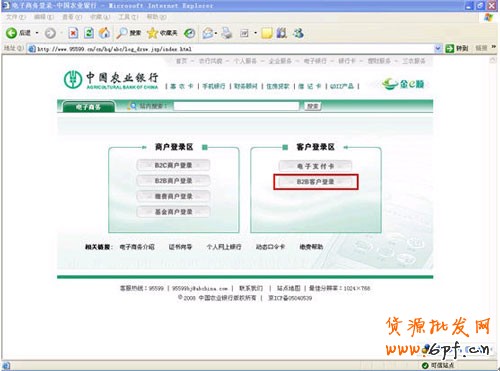
Task: Click the 电子支付卡 button
Action: click(x=315, y=166)
